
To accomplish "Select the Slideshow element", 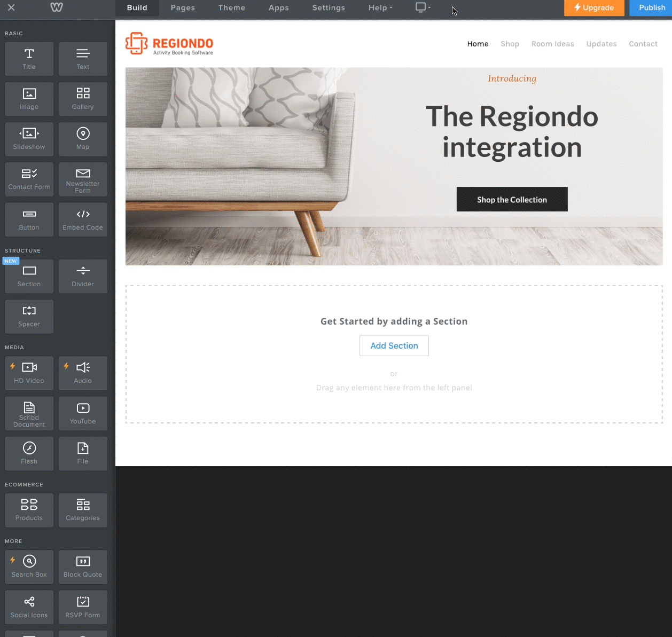I will tap(29, 139).
